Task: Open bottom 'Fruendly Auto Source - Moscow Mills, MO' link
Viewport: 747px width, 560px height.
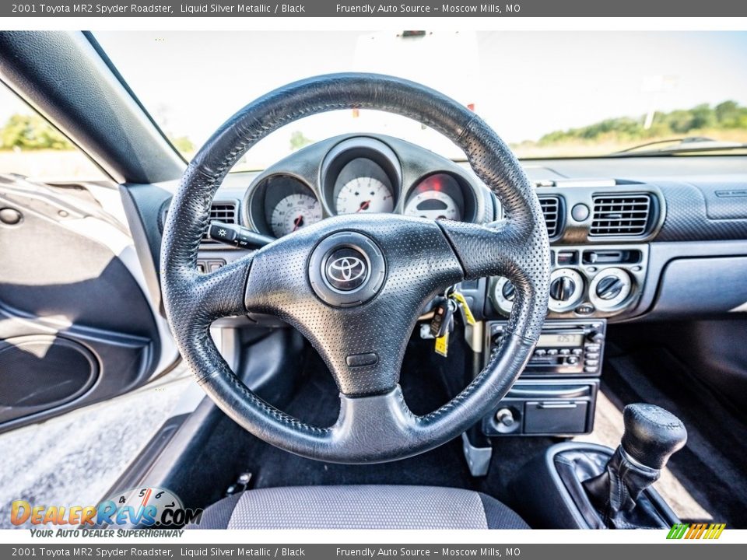Action: [x=428, y=551]
